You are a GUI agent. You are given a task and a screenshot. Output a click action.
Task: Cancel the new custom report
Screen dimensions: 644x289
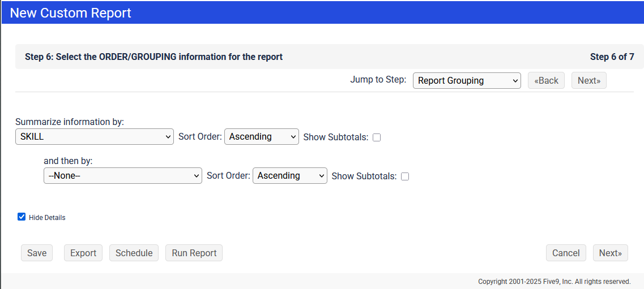click(566, 253)
